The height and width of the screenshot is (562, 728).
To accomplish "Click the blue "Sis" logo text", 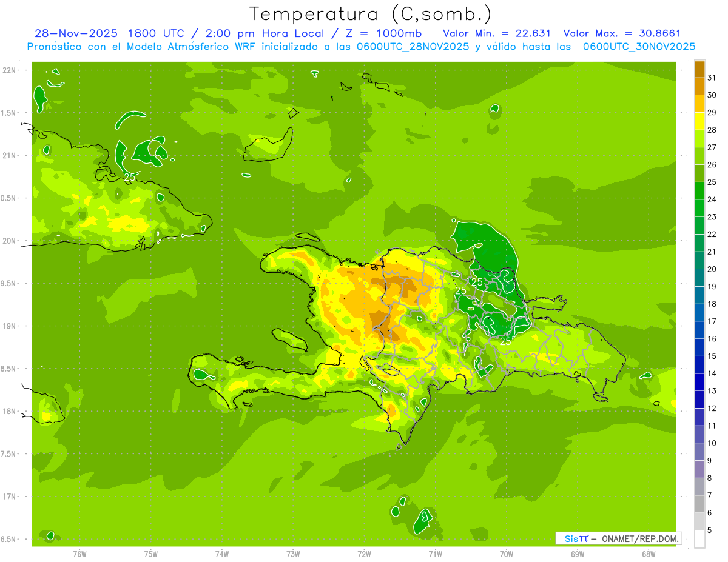I will tap(571, 538).
